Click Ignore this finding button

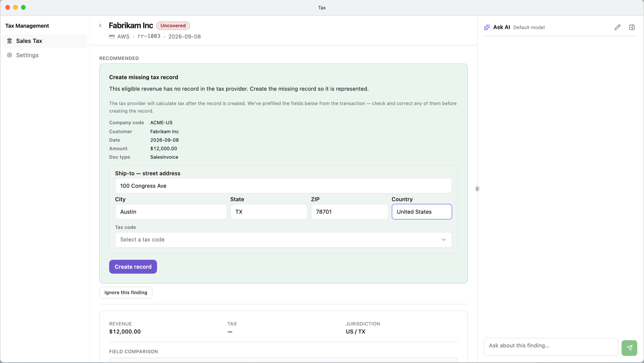tap(126, 292)
